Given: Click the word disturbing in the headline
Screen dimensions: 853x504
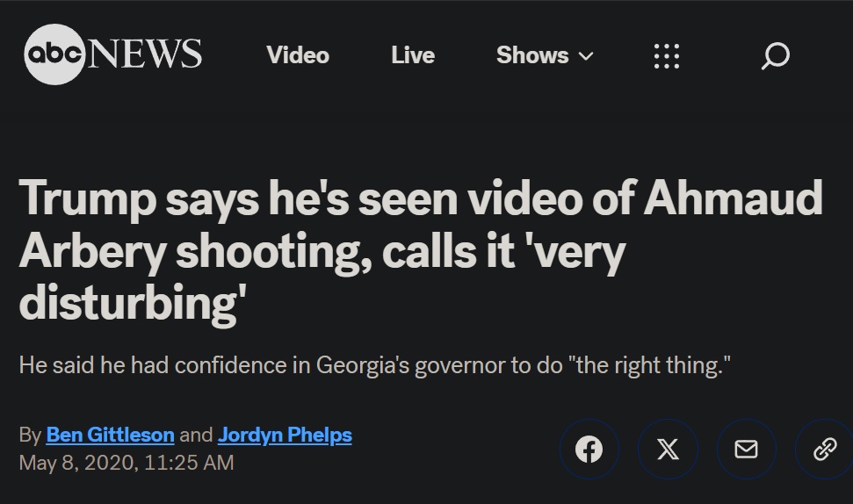Looking at the screenshot, I should pos(127,302).
